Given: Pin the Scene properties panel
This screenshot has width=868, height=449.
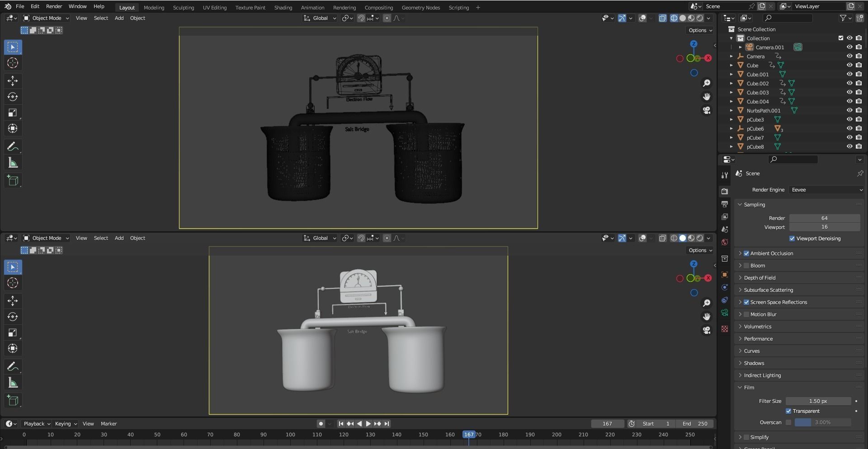Looking at the screenshot, I should (860, 173).
